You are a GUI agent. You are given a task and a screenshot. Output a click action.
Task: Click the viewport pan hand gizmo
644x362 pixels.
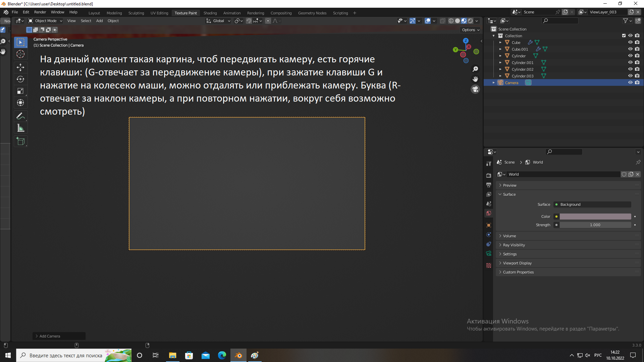475,79
